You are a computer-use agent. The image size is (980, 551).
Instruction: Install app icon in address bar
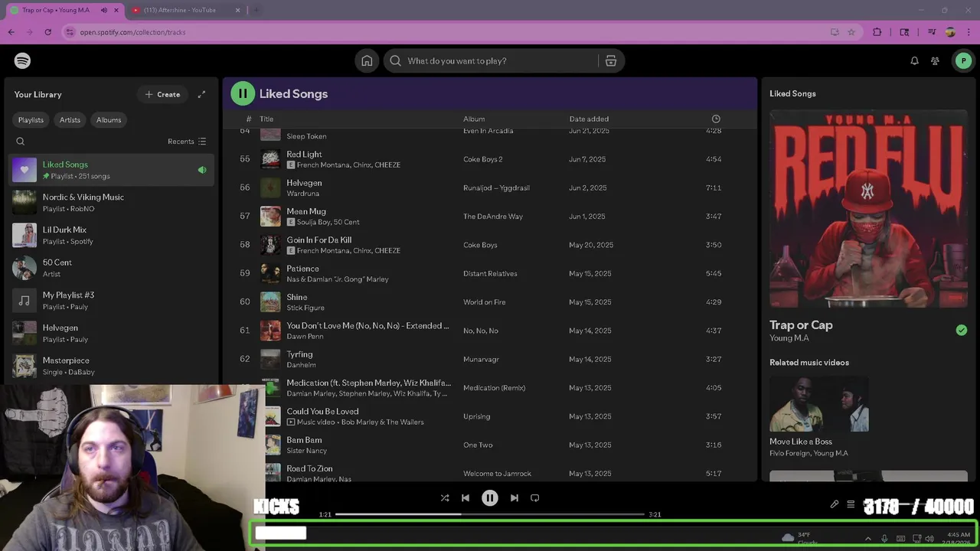coord(835,32)
